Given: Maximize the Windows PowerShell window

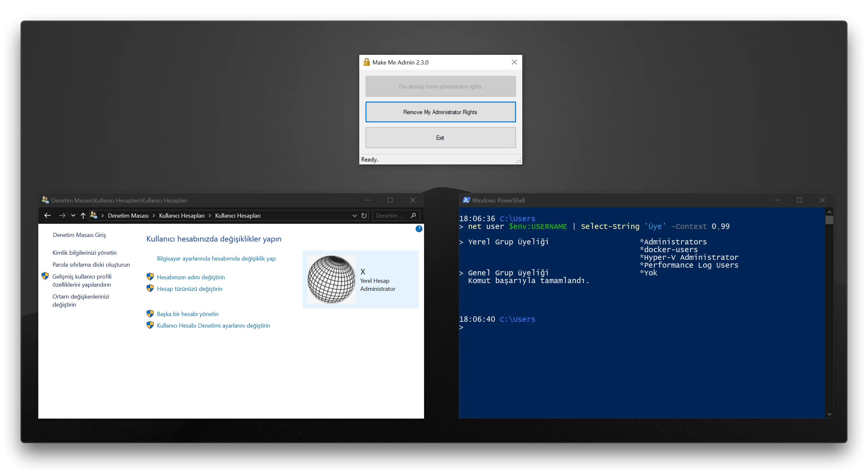Looking at the screenshot, I should pos(799,200).
